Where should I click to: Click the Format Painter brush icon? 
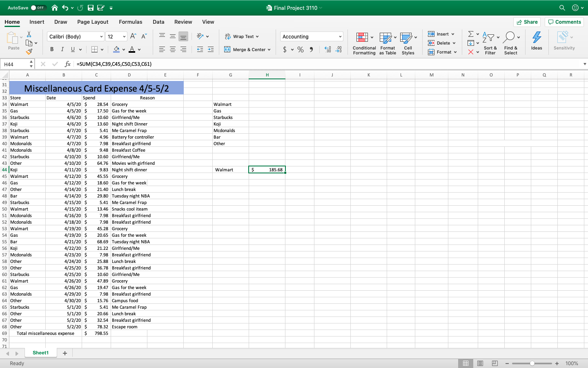tap(29, 52)
